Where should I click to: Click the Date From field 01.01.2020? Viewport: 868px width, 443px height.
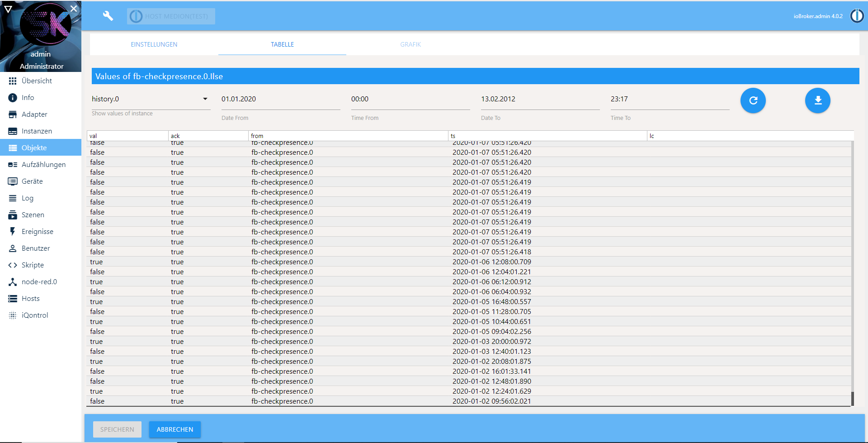(281, 99)
